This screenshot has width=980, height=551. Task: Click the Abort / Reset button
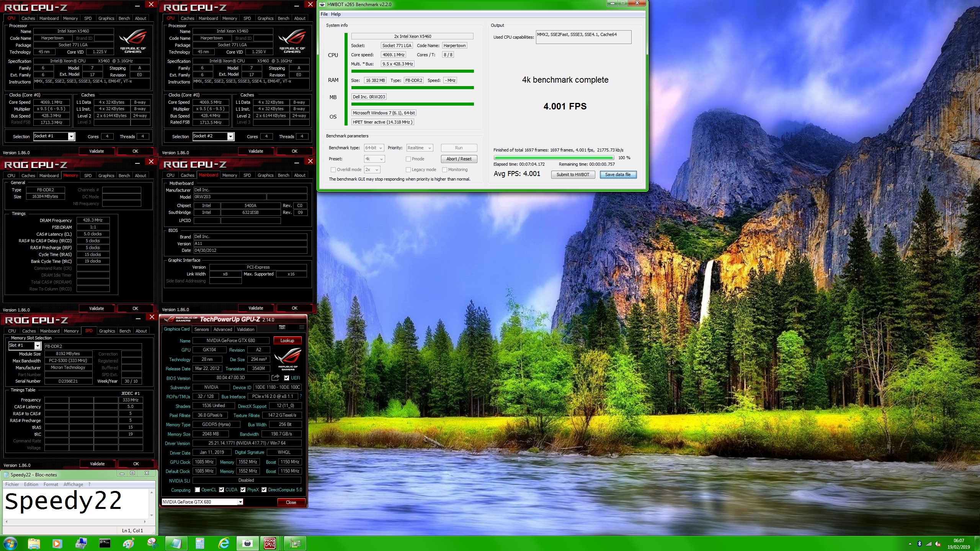pyautogui.click(x=459, y=159)
